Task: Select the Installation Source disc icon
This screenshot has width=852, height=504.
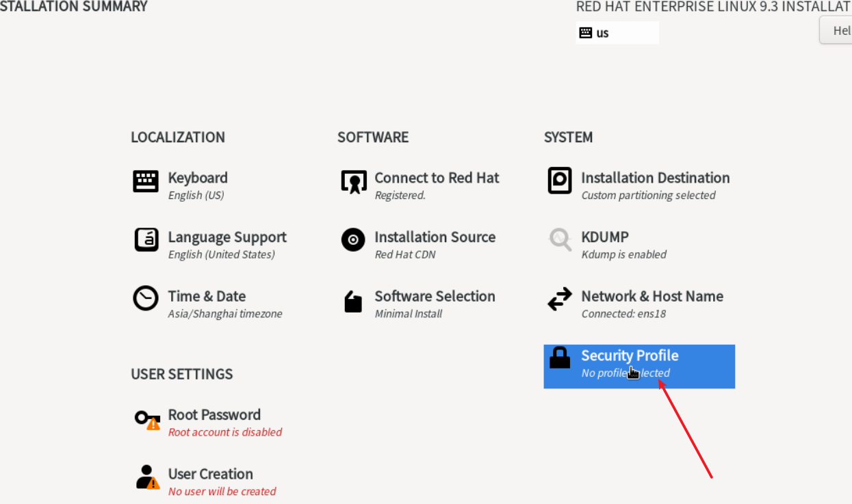Action: [x=353, y=240]
